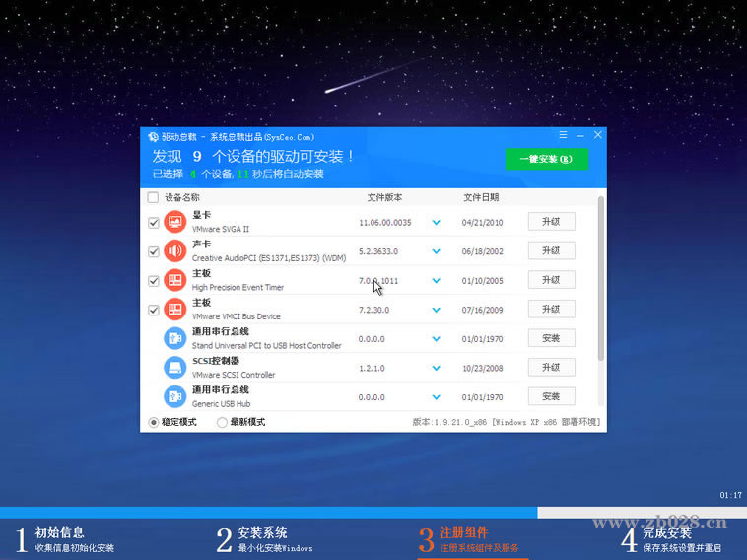Image resolution: width=747 pixels, height=560 pixels.
Task: Select the 稳定模式 radio button
Action: [x=154, y=422]
